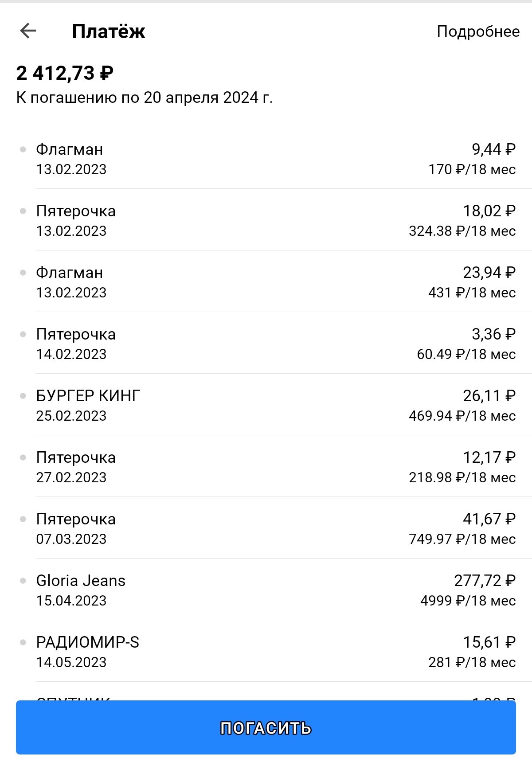Image resolution: width=532 pixels, height=770 pixels.
Task: Click the Платёж screen title
Action: pyautogui.click(x=109, y=31)
